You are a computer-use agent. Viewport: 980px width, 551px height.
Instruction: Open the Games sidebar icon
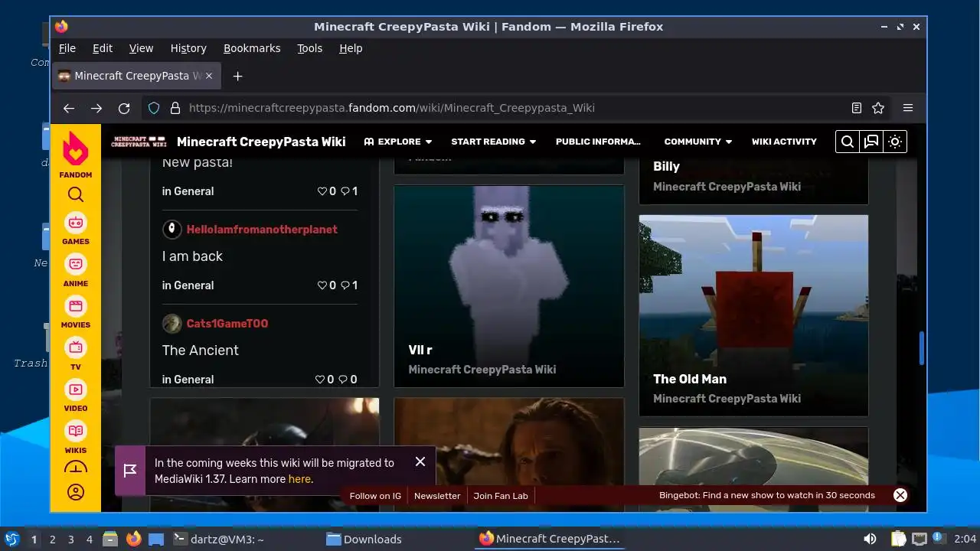click(x=75, y=228)
